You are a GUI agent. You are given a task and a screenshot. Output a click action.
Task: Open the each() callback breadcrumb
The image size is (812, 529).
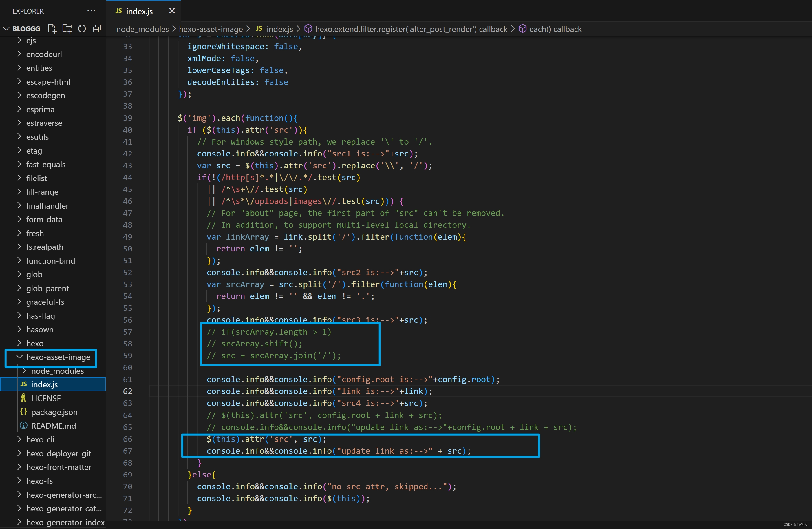(x=555, y=29)
